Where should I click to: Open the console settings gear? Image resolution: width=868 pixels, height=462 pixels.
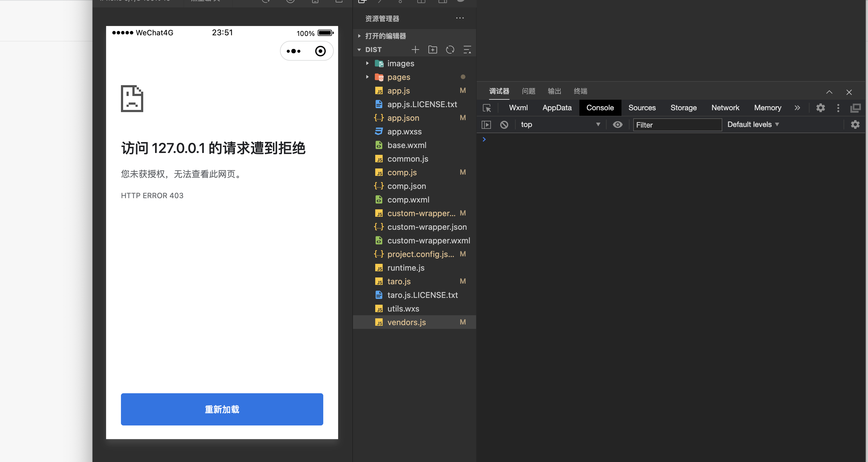(855, 124)
